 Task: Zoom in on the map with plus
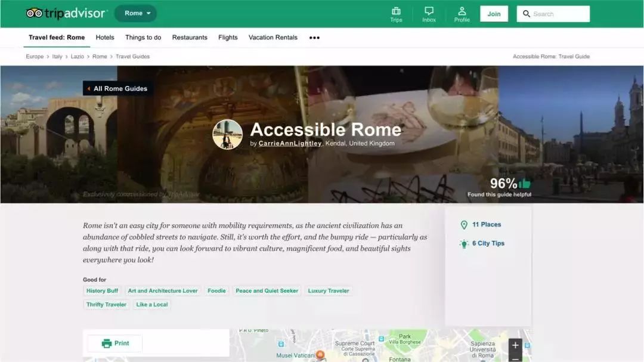(515, 345)
